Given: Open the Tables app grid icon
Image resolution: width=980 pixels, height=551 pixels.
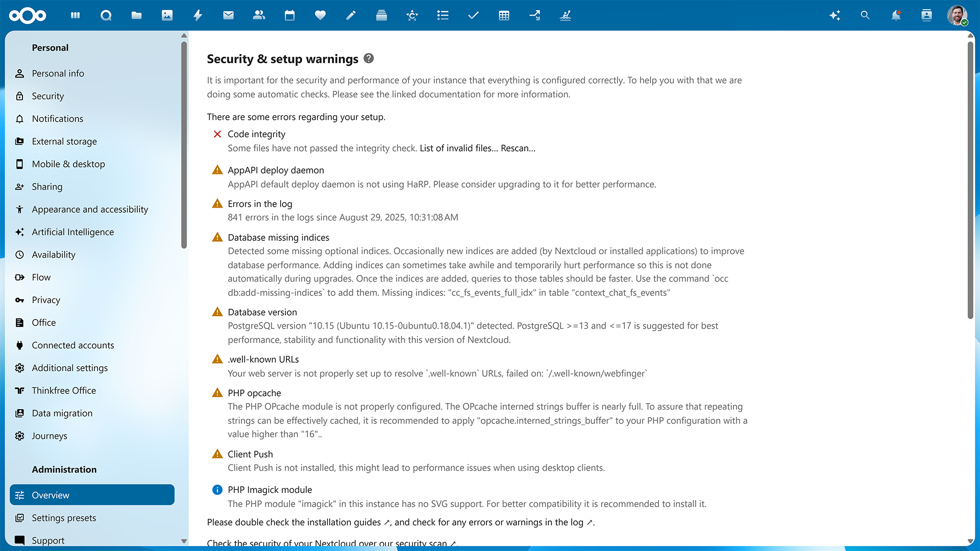Looking at the screenshot, I should point(504,15).
